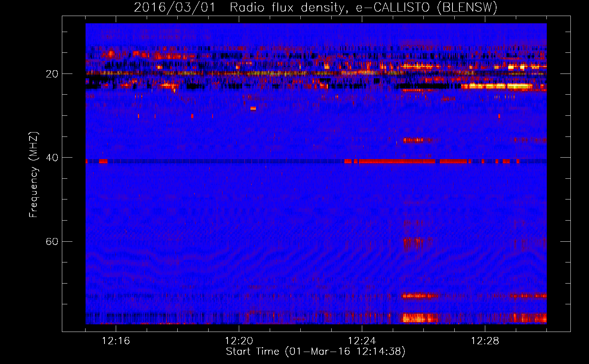Click the plot title mentioning e-CALLISTO (BLENSW)

(316, 7)
